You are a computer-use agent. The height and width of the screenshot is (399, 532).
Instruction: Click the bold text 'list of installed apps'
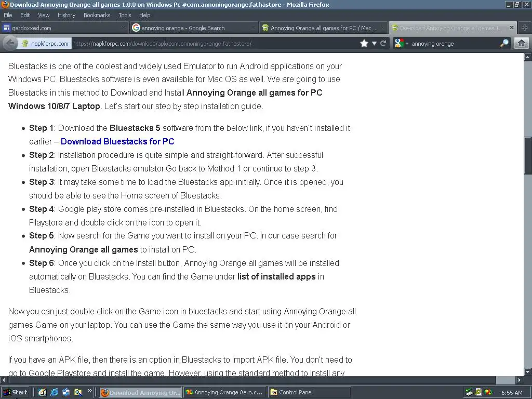[276, 276]
